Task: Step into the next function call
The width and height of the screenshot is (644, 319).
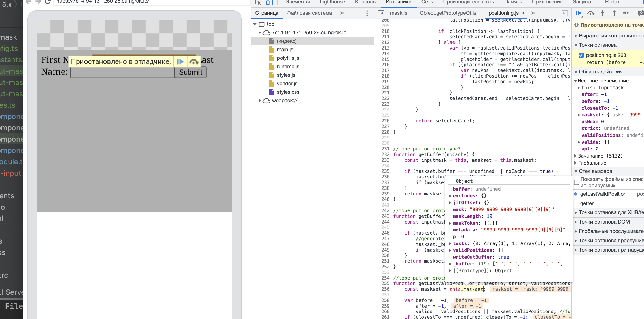Action: (x=602, y=13)
